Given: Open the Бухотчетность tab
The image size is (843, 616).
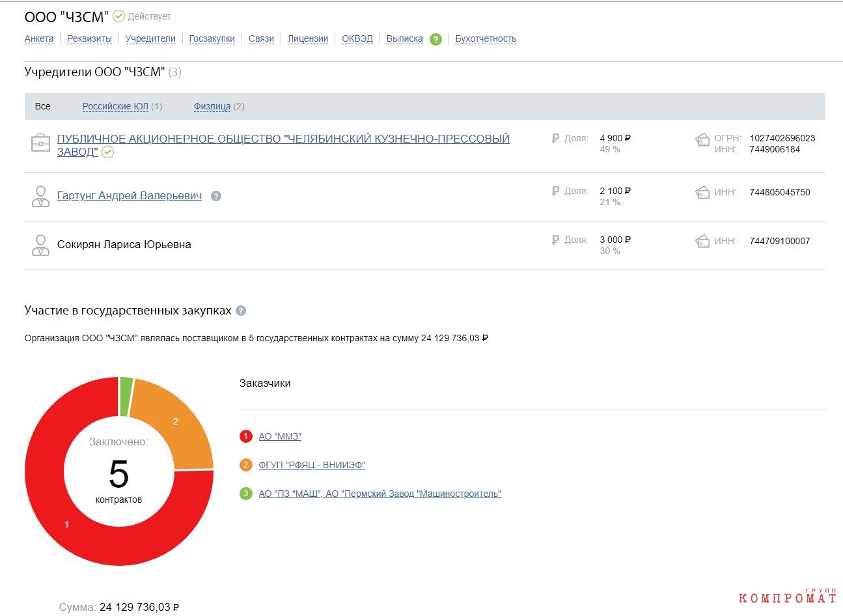Looking at the screenshot, I should click(486, 39).
